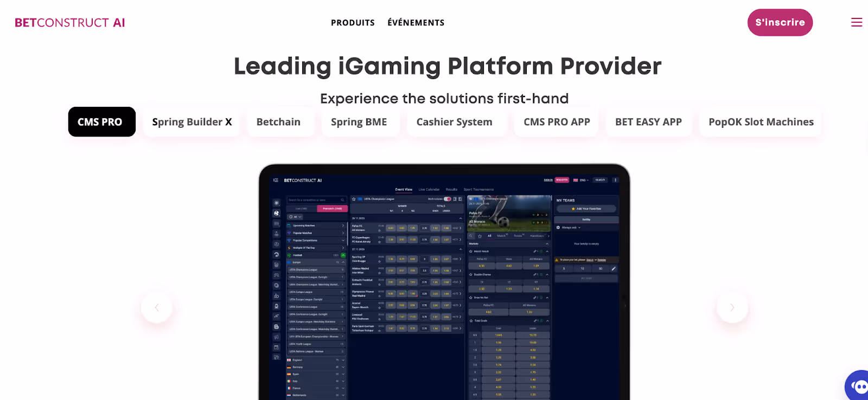Switch to Spring Builder X tab

coord(192,122)
